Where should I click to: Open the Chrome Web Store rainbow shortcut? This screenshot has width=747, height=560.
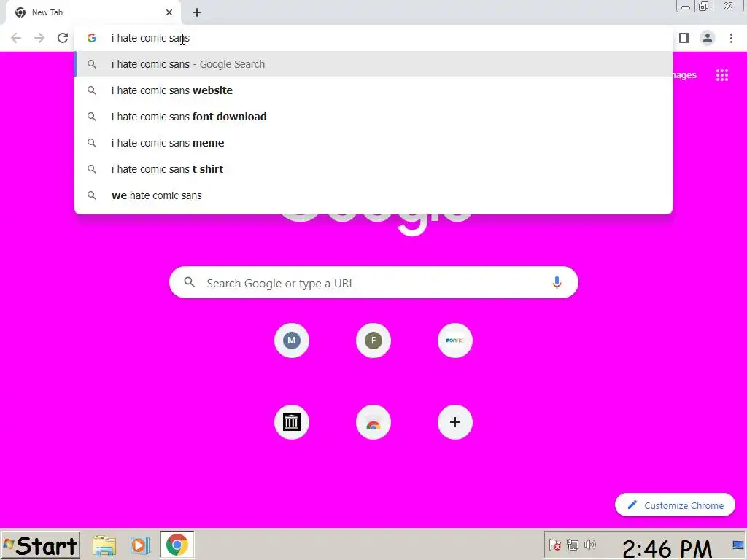pos(373,422)
